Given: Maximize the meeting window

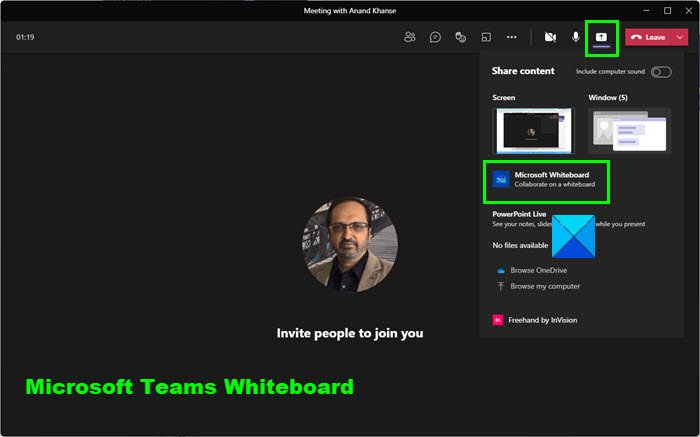Looking at the screenshot, I should click(x=667, y=10).
